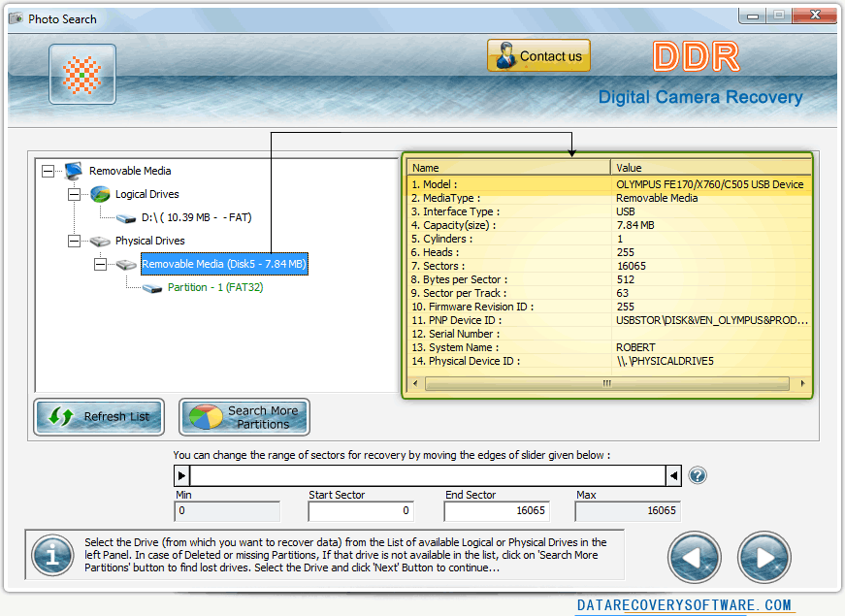
Task: Select the '1. Model :' row
Action: [609, 185]
